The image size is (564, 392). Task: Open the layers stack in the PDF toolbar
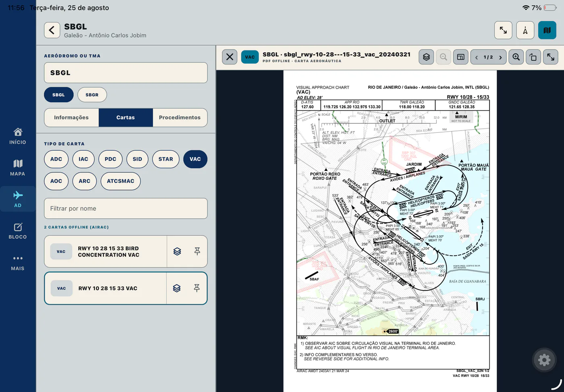[426, 57]
